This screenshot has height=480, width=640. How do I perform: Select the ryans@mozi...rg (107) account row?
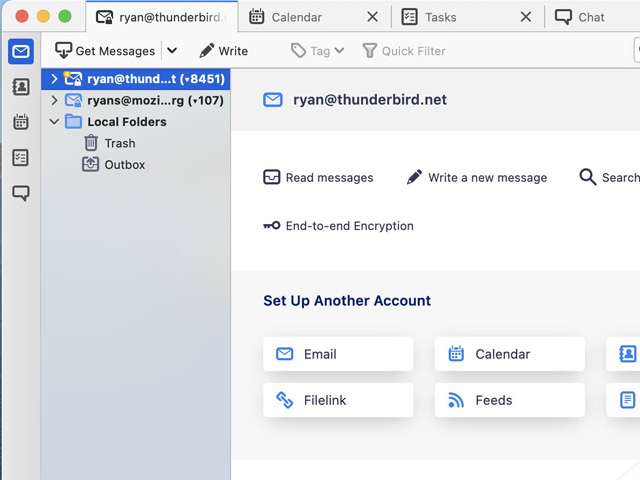tap(136, 100)
